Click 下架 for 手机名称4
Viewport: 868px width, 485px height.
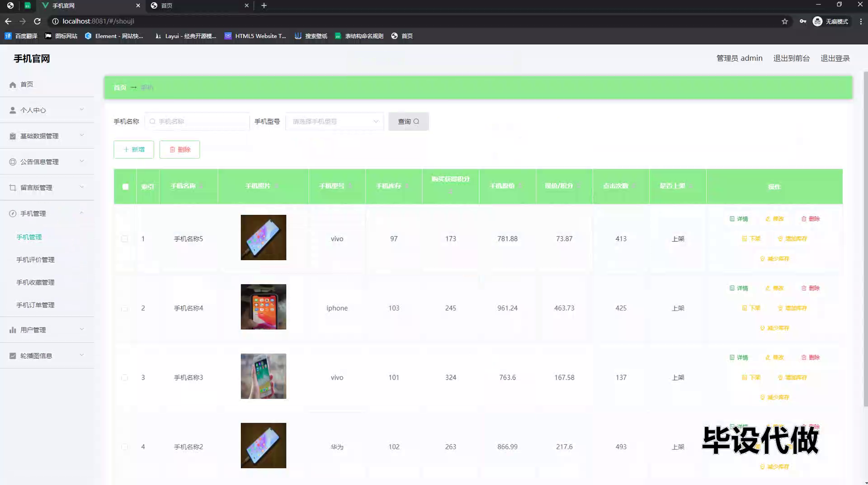pyautogui.click(x=751, y=308)
